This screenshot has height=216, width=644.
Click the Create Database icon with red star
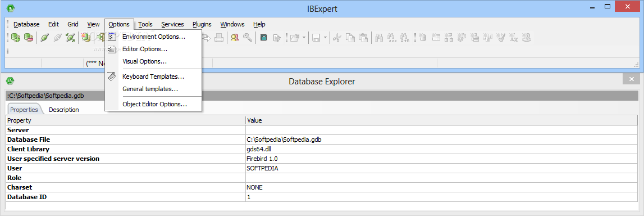86,38
